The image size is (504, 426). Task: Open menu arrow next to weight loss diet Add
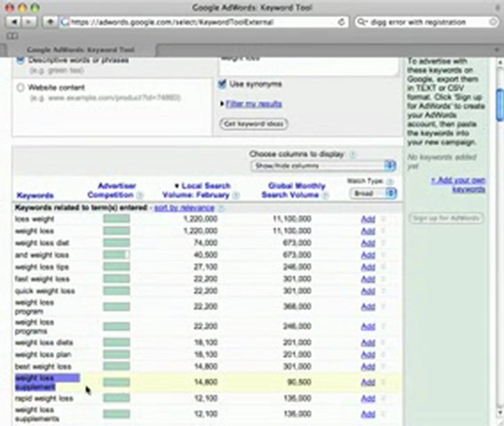coord(383,243)
